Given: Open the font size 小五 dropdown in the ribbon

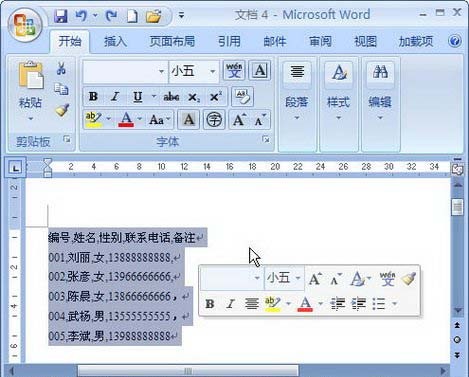Looking at the screenshot, I should (x=213, y=71).
